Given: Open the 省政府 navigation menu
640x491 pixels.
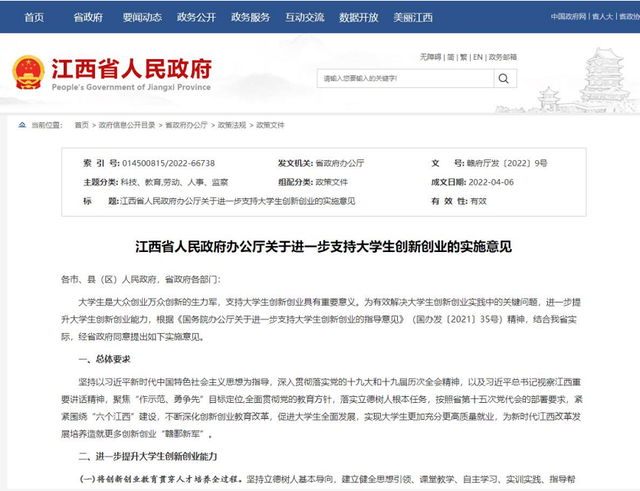Looking at the screenshot, I should [88, 17].
